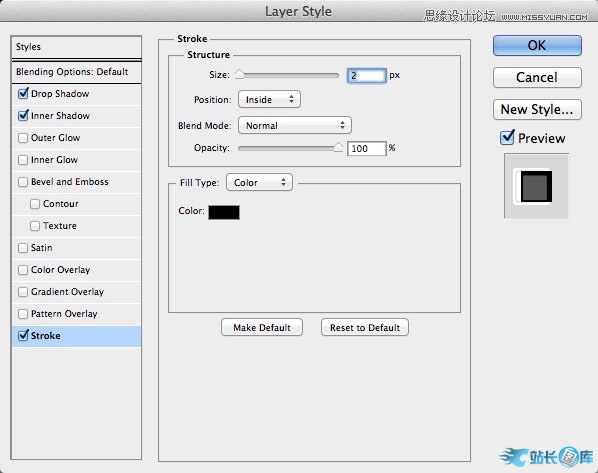Viewport: 598px width, 473px height.
Task: Click the Reset to Default button
Action: (x=365, y=328)
